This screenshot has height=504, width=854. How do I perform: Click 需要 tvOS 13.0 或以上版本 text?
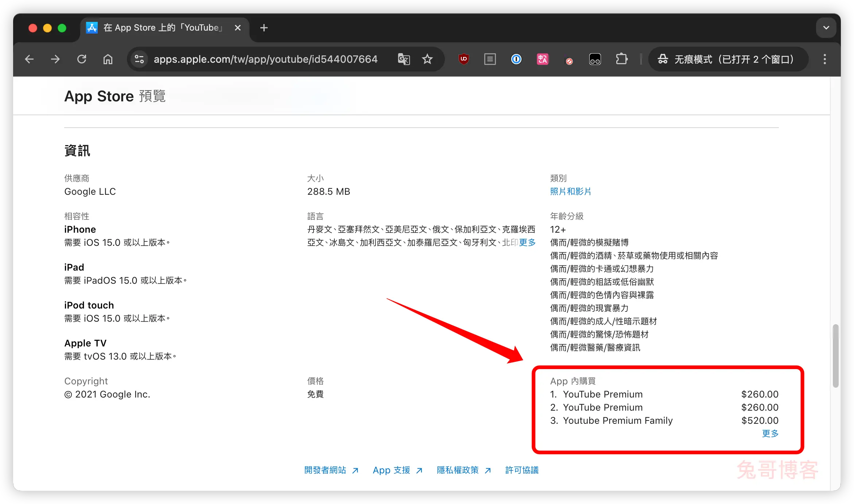pos(120,356)
